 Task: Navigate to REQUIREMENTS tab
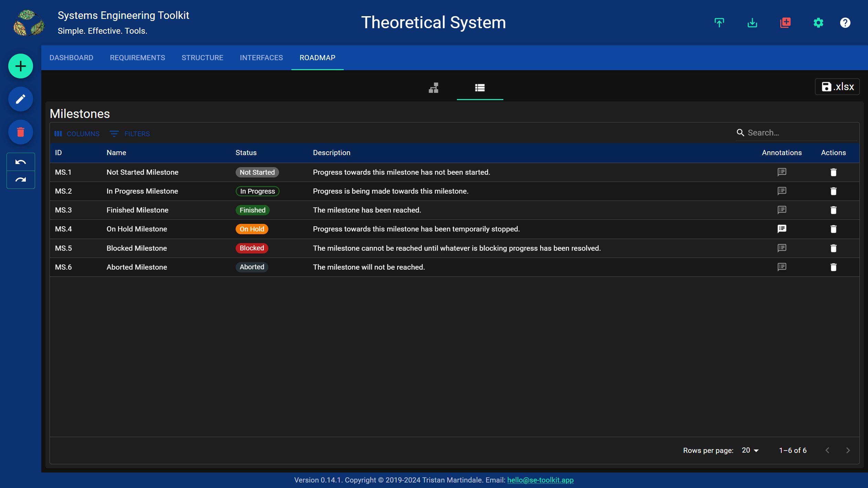click(x=137, y=58)
